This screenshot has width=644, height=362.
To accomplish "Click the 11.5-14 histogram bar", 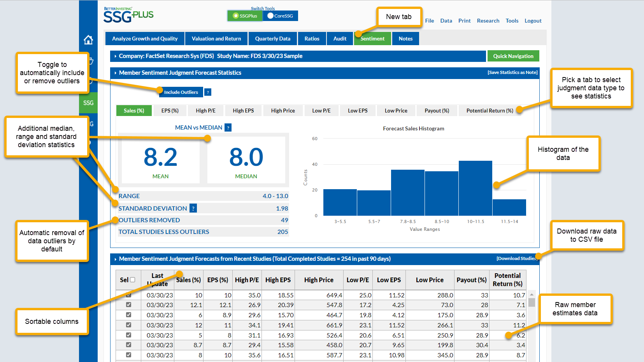I will pyautogui.click(x=509, y=207).
